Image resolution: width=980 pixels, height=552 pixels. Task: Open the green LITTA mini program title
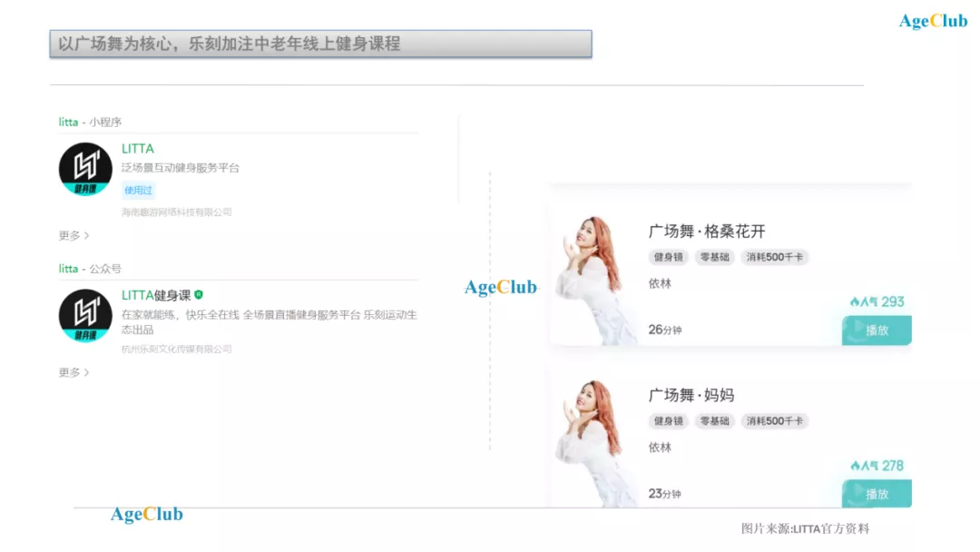[138, 149]
